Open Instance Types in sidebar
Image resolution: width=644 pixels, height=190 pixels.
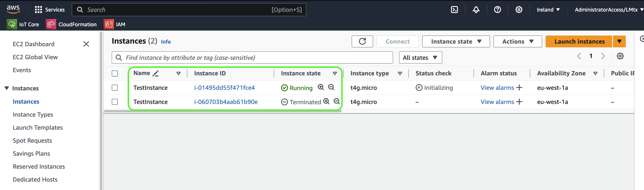click(x=33, y=115)
